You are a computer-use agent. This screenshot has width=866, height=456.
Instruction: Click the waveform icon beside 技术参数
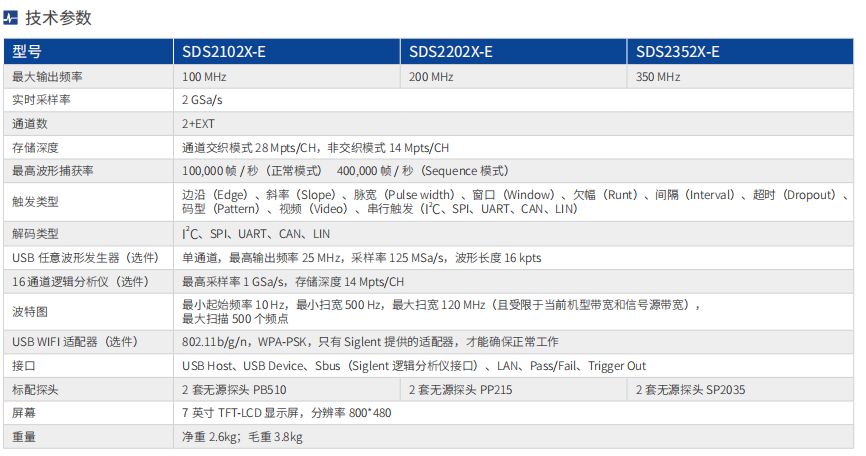[x=13, y=17]
